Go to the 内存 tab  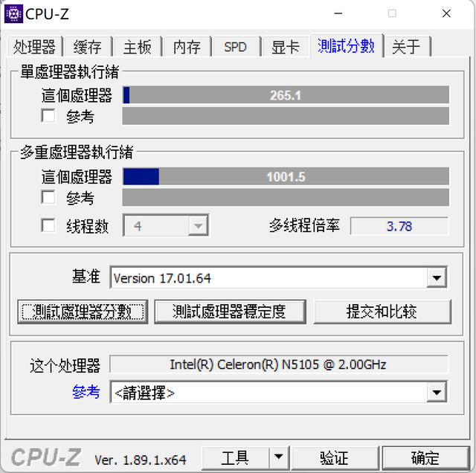(x=187, y=47)
